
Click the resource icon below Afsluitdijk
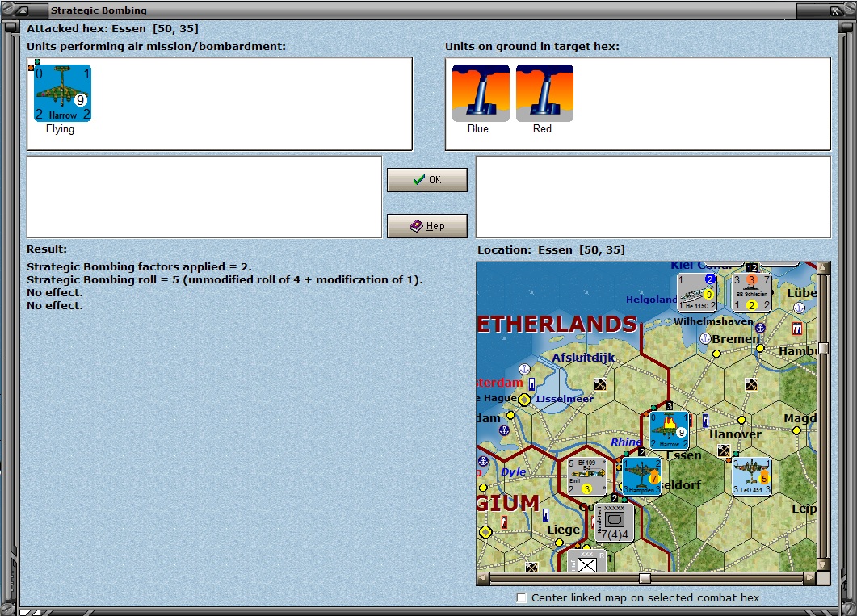point(600,384)
